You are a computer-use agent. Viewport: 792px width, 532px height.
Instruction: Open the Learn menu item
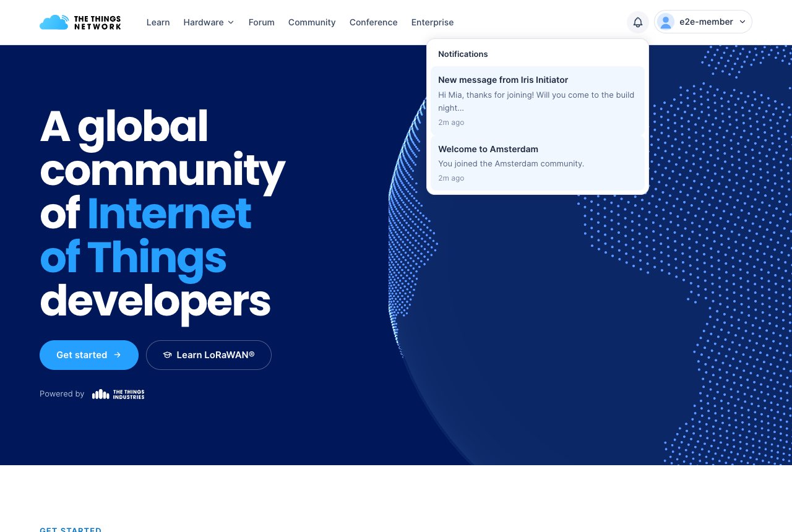pyautogui.click(x=158, y=22)
